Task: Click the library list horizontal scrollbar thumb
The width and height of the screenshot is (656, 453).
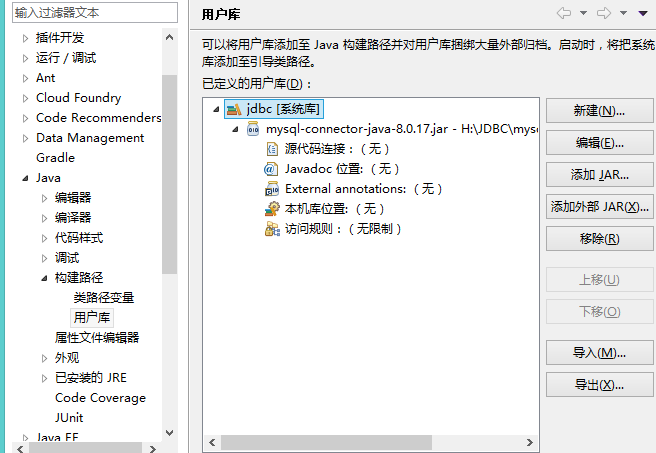Action: [326, 443]
